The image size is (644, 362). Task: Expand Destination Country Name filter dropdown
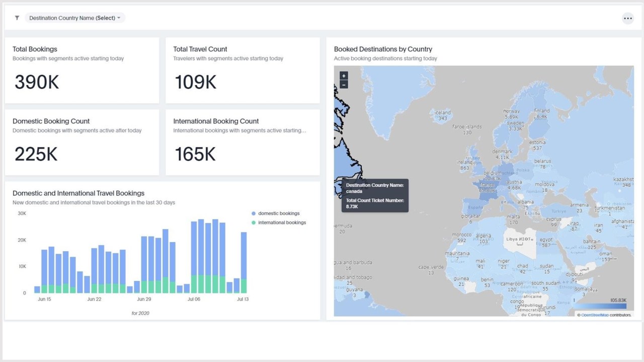[75, 18]
